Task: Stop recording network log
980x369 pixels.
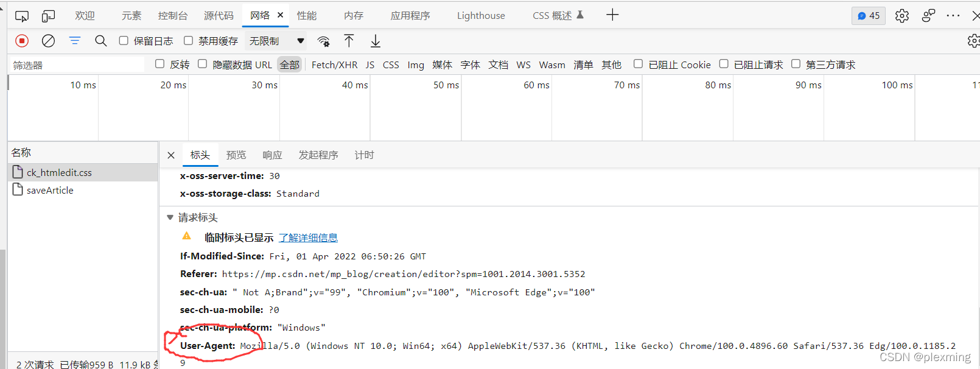Action: point(22,41)
